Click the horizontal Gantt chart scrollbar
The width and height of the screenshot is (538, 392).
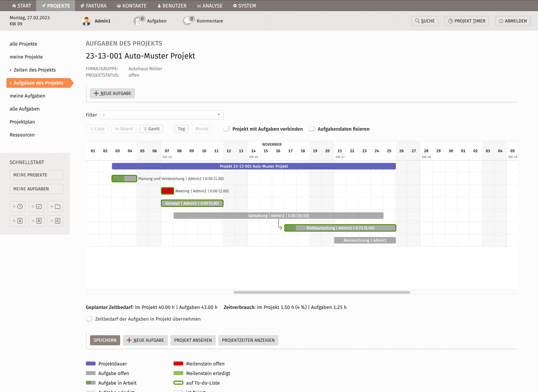[322, 292]
